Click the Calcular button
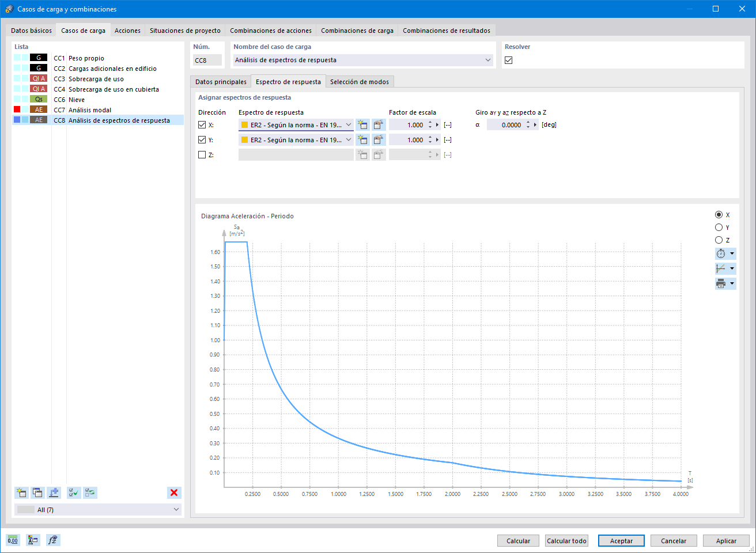This screenshot has height=553, width=756. click(518, 541)
